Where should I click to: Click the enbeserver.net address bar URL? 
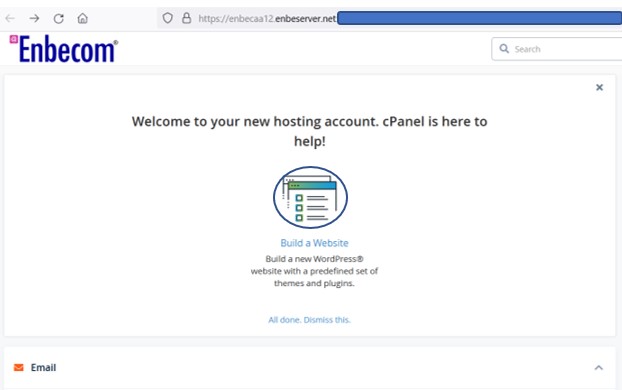pyautogui.click(x=267, y=18)
